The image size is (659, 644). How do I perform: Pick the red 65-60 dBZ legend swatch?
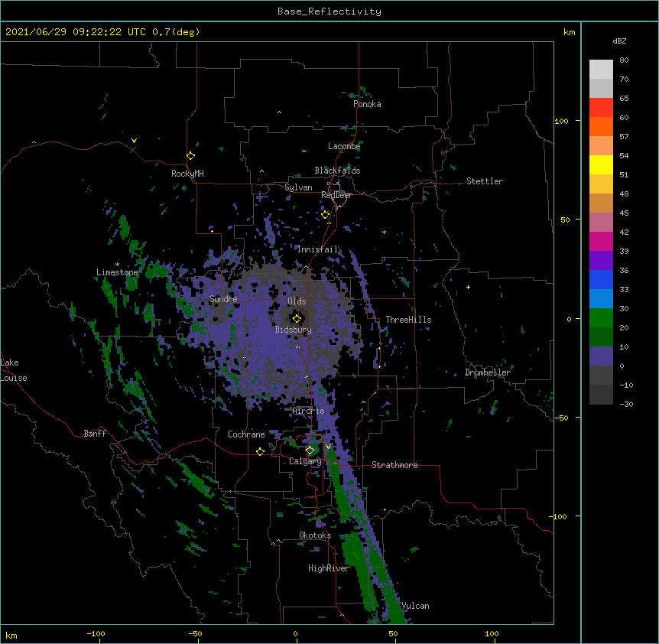click(601, 108)
